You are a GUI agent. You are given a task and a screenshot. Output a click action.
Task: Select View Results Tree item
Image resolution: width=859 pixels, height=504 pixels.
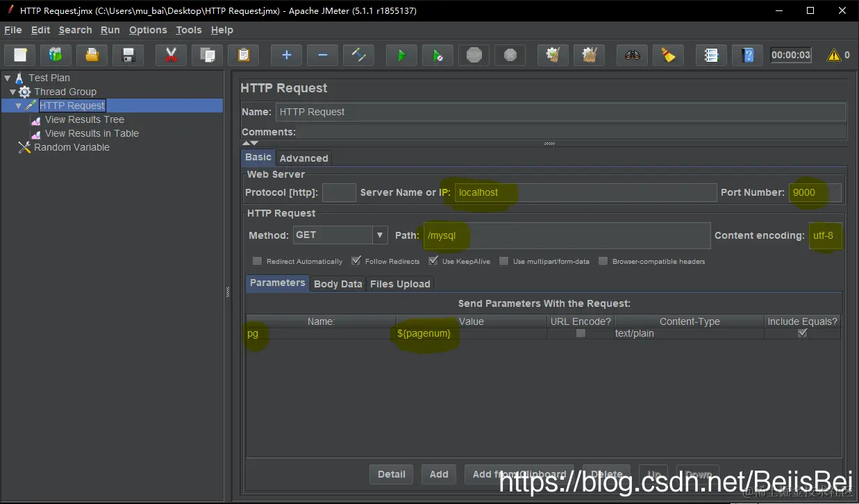pos(84,119)
